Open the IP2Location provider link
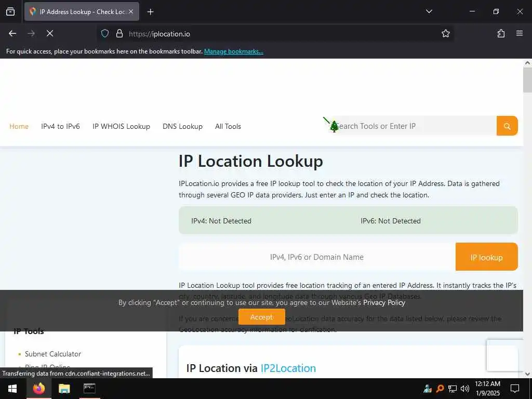This screenshot has width=532, height=399. 288,368
